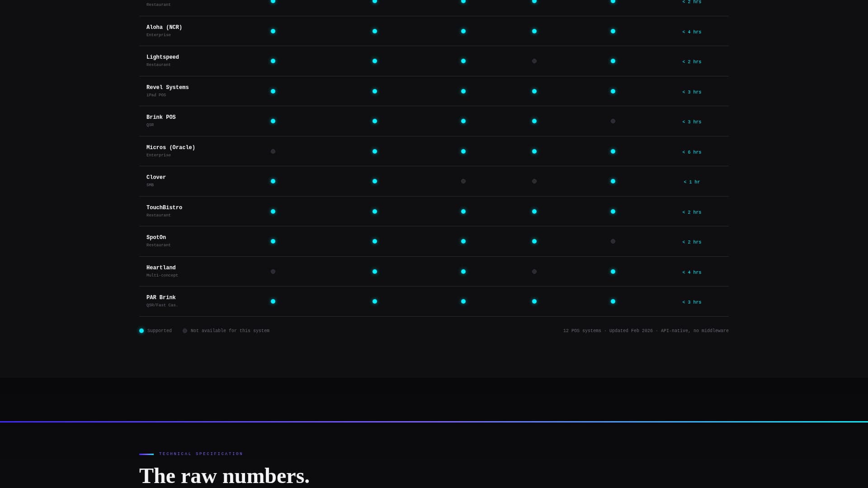Select the TouchBistro system name
Viewport: 868px width, 488px height.
164,208
